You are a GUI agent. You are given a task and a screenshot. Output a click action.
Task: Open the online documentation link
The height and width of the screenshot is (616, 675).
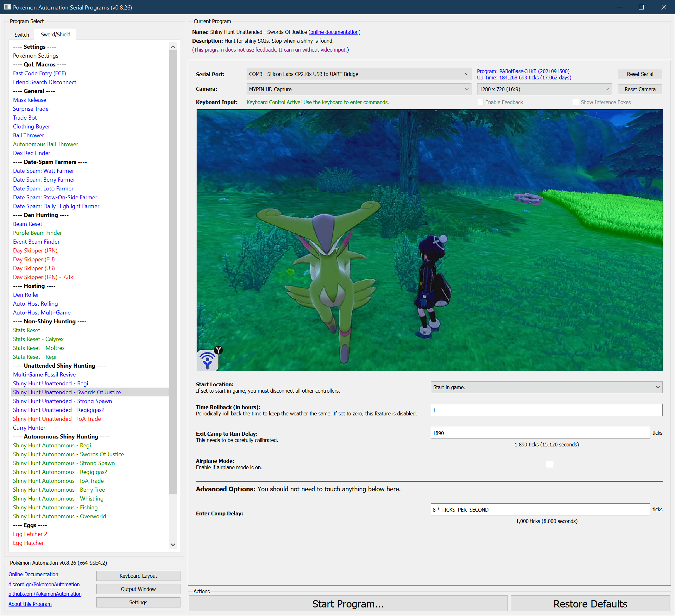[x=334, y=32]
